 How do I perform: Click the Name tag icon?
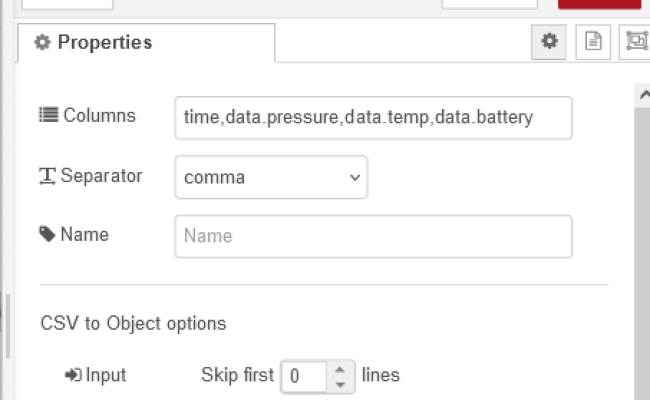(48, 235)
